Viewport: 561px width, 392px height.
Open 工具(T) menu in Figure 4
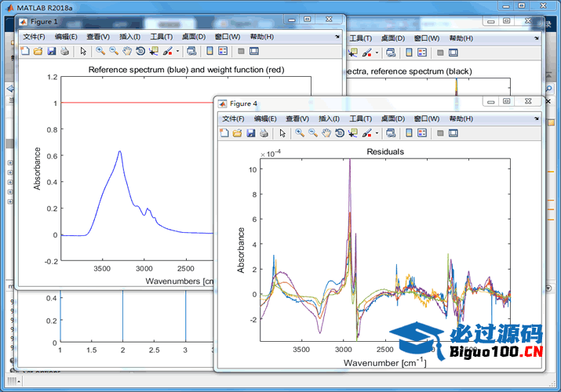coord(360,118)
